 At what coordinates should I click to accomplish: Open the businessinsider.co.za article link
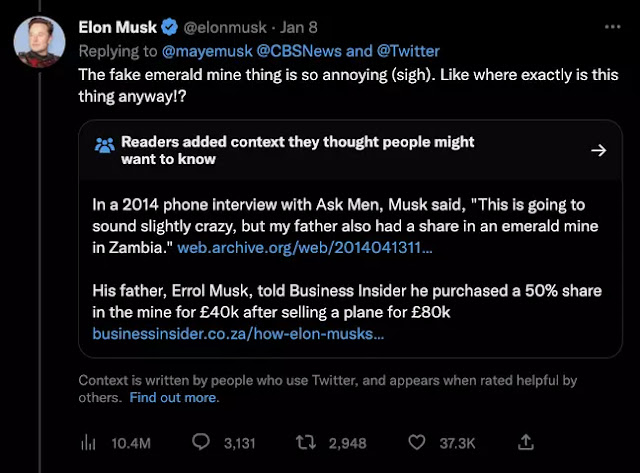tap(238, 334)
